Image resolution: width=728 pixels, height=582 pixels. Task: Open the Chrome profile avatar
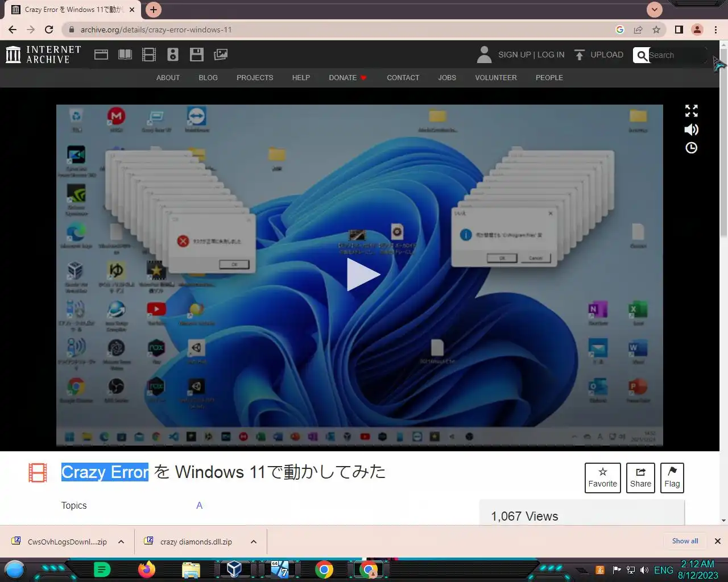[697, 30]
